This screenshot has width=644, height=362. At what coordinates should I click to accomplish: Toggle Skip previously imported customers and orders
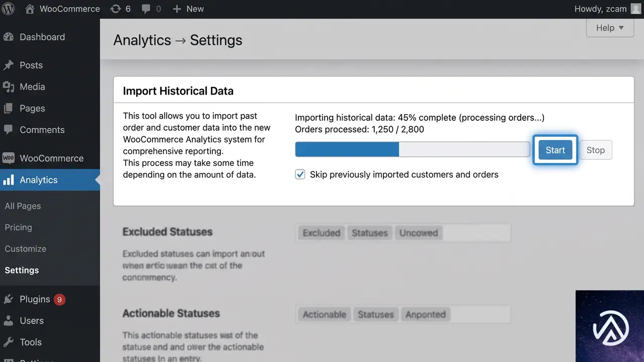300,174
